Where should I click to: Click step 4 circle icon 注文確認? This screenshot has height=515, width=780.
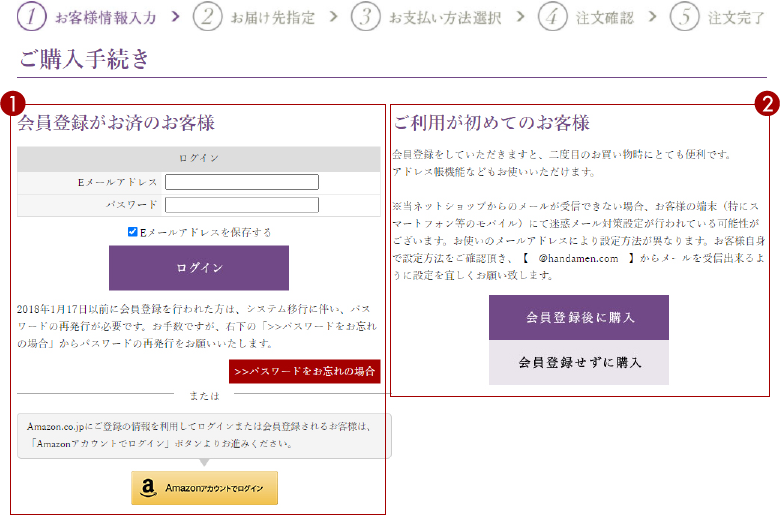pyautogui.click(x=553, y=16)
